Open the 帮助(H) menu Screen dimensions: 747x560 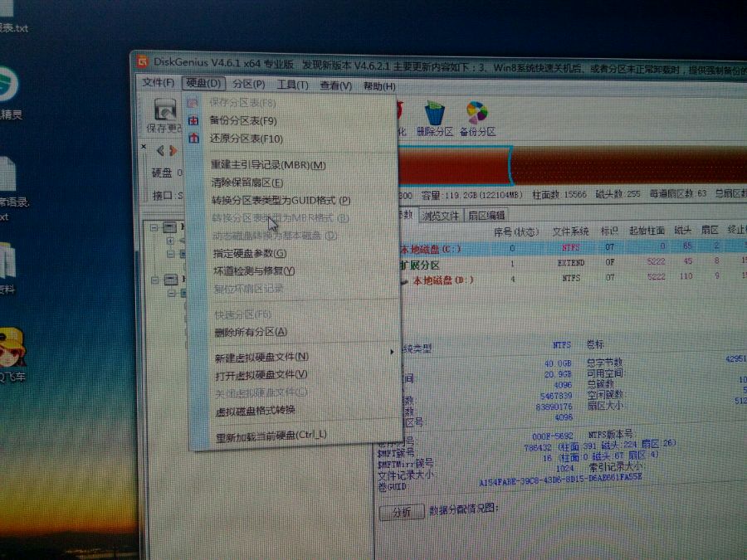point(379,86)
